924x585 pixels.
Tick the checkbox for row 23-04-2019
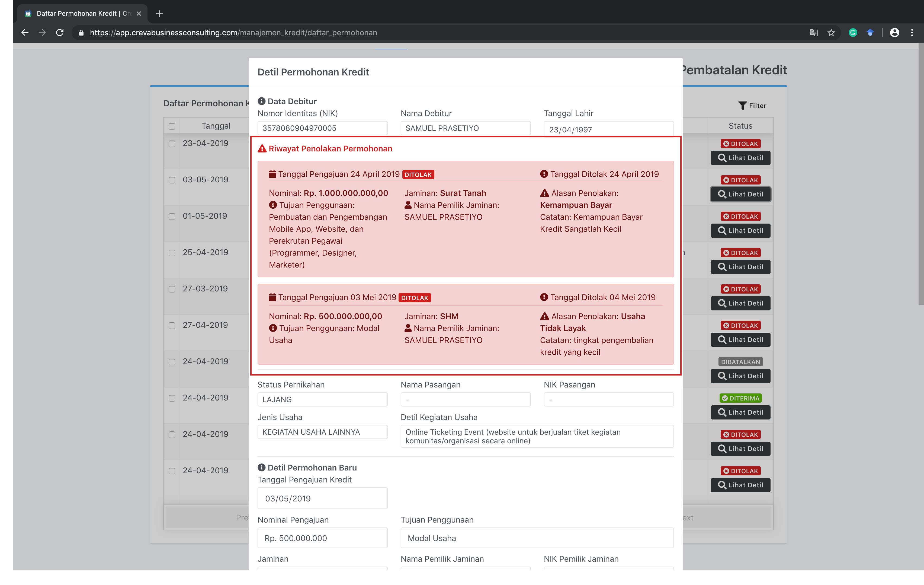click(x=172, y=144)
